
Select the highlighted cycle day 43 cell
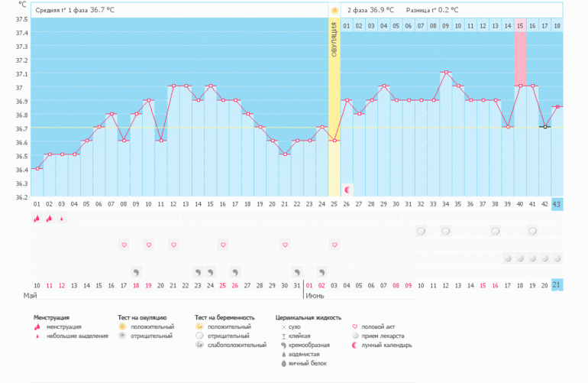pyautogui.click(x=557, y=203)
